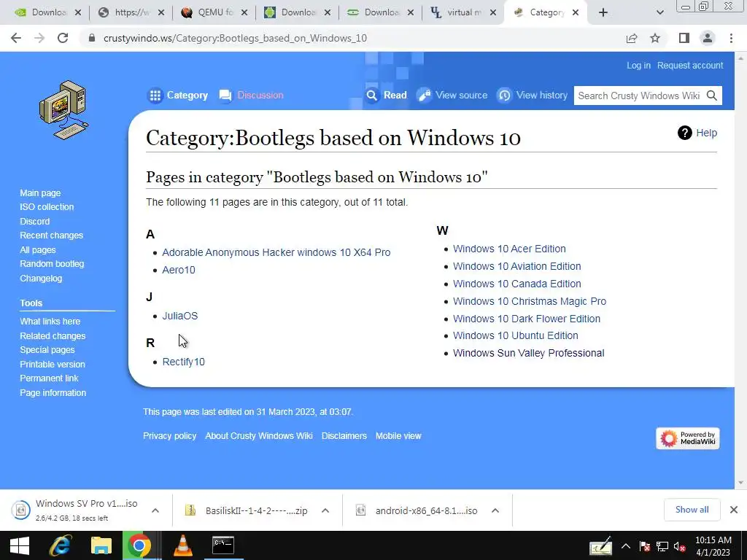
Task: Open Windows 10 Christmas Magic Pro link
Action: [x=530, y=301]
